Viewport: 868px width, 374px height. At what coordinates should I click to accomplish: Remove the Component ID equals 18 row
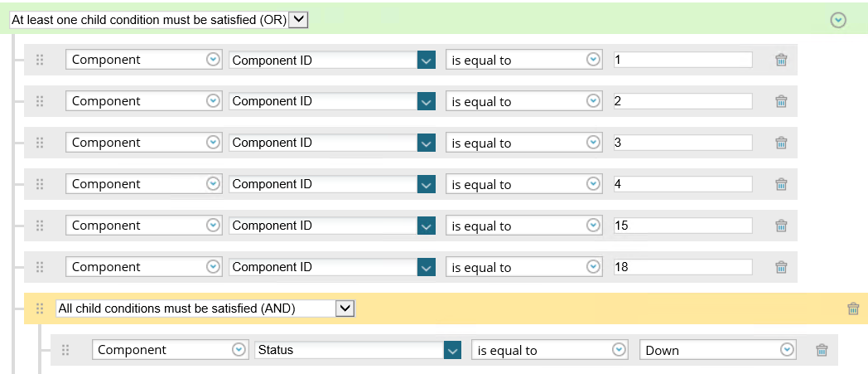pyautogui.click(x=780, y=267)
